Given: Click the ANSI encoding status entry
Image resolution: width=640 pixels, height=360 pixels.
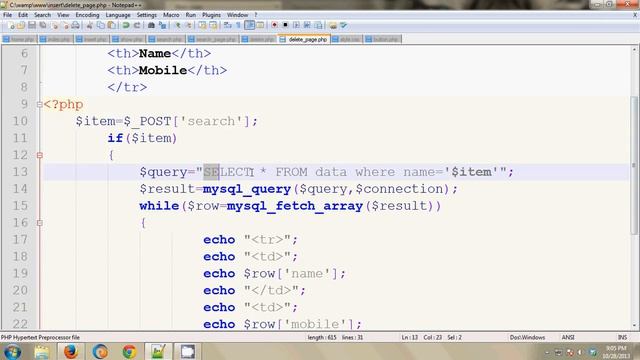Looking at the screenshot, I should click(x=568, y=338).
